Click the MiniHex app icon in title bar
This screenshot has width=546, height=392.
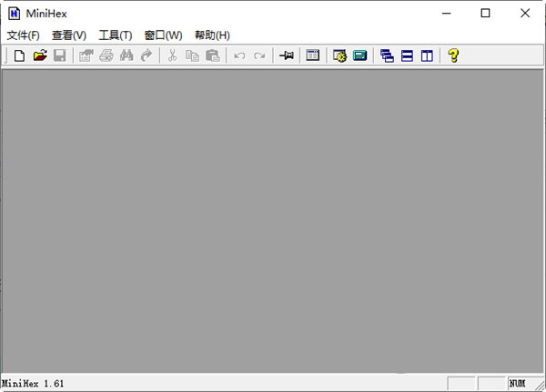(14, 13)
